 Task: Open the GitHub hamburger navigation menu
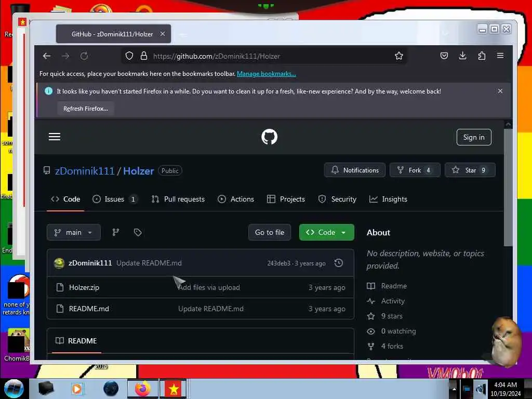tap(54, 137)
